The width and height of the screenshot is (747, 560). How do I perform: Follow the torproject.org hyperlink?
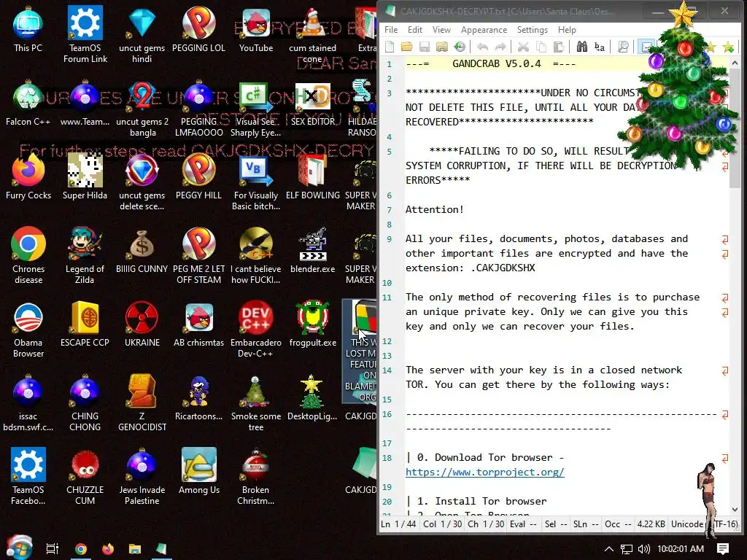coord(485,472)
